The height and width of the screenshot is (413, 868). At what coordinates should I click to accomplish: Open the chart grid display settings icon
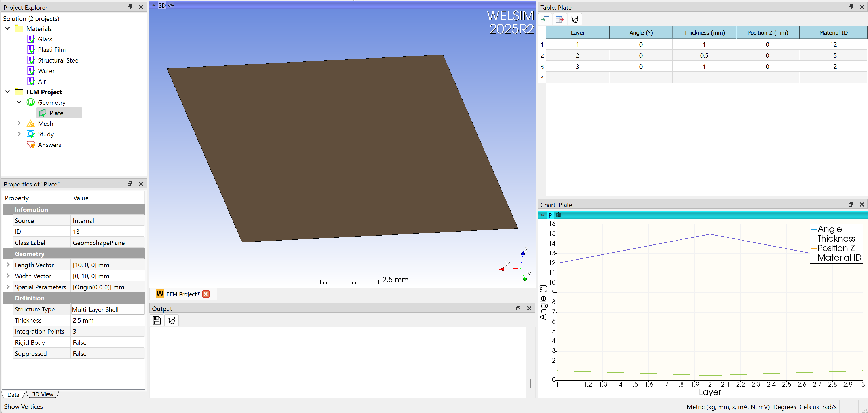click(x=559, y=215)
